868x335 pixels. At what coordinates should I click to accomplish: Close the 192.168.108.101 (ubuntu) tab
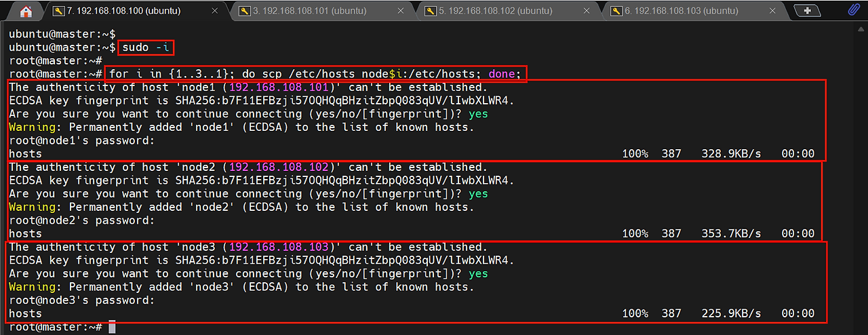click(x=399, y=12)
